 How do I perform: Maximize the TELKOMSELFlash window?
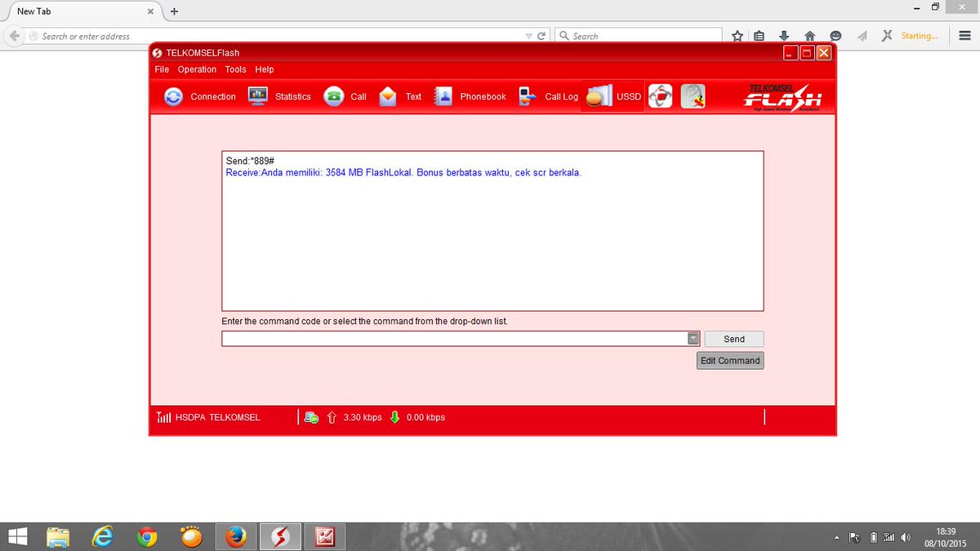click(807, 52)
